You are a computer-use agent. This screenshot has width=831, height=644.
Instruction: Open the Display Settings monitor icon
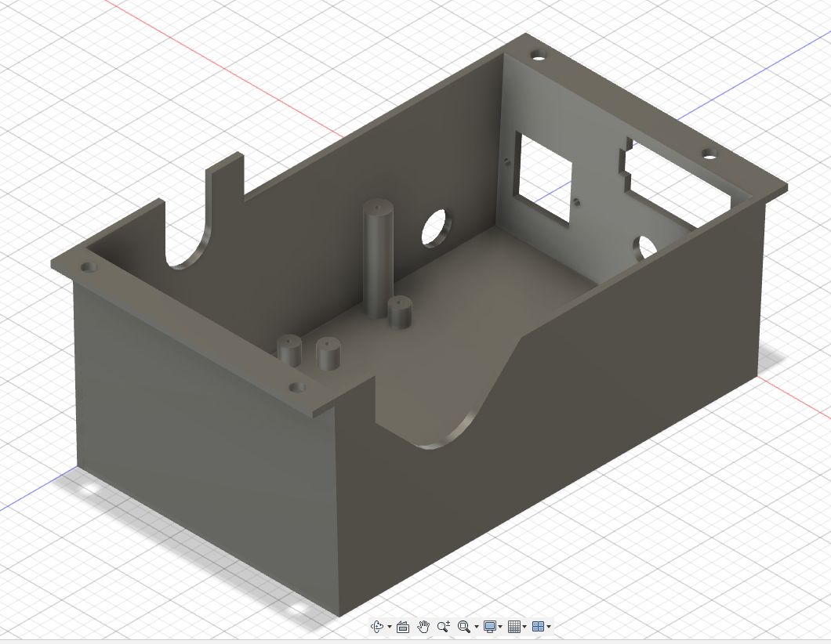pos(490,627)
